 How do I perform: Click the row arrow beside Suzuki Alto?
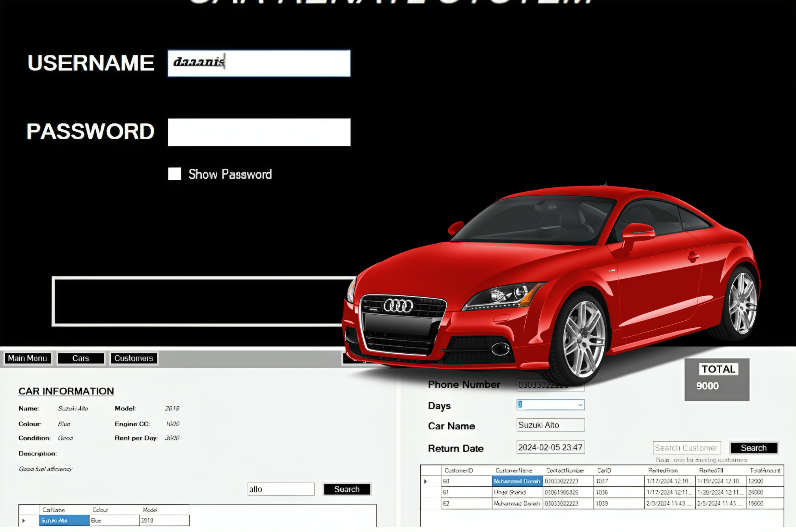point(24,521)
